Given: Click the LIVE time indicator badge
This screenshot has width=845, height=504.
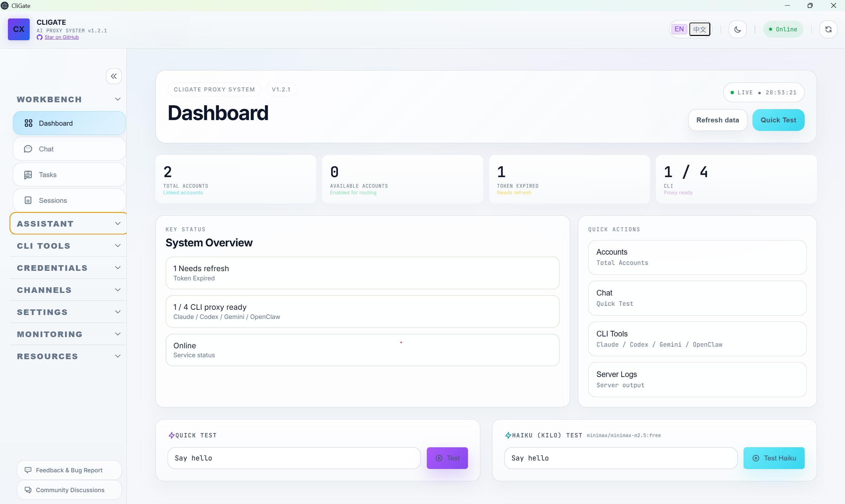Looking at the screenshot, I should (x=763, y=92).
